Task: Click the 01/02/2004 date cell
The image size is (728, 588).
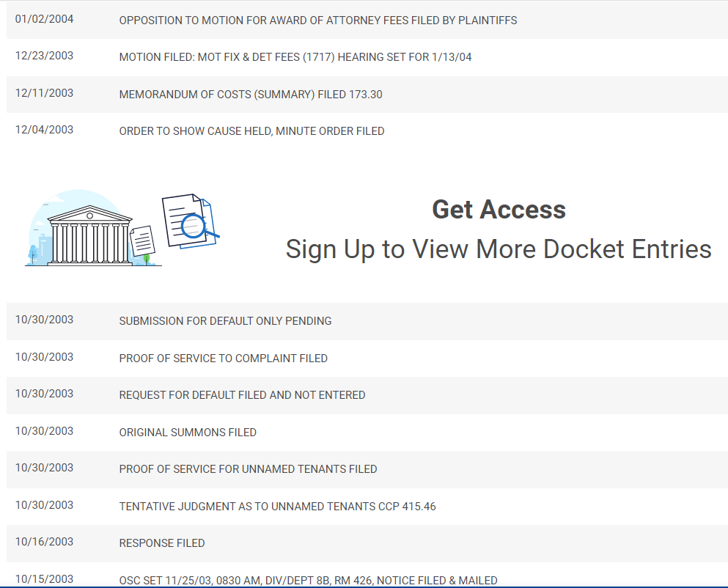Action: (44, 19)
